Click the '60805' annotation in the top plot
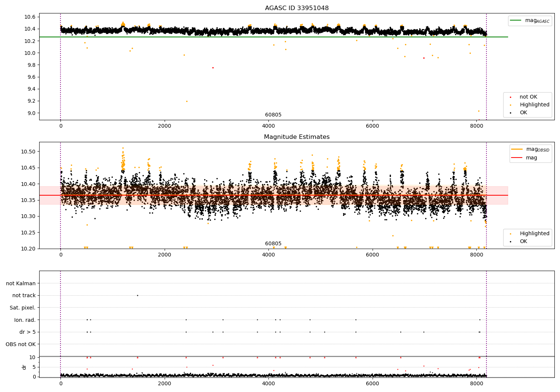The width and height of the screenshot is (560, 392). point(273,115)
